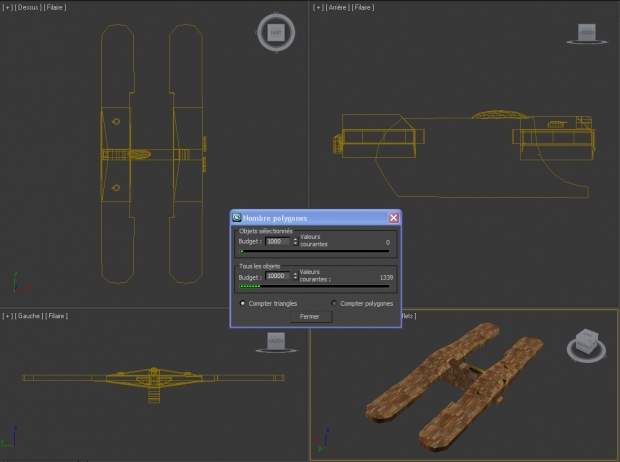Open the [+] menu of the Dessus viewport
This screenshot has width=620, height=462.
point(7,7)
